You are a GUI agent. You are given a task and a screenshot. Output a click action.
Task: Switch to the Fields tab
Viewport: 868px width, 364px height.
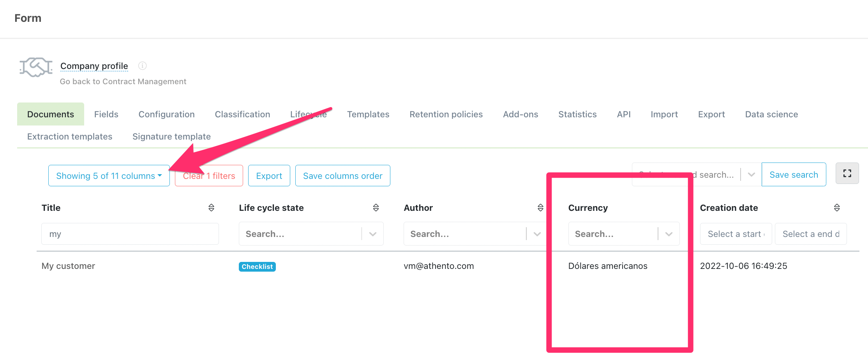(106, 114)
